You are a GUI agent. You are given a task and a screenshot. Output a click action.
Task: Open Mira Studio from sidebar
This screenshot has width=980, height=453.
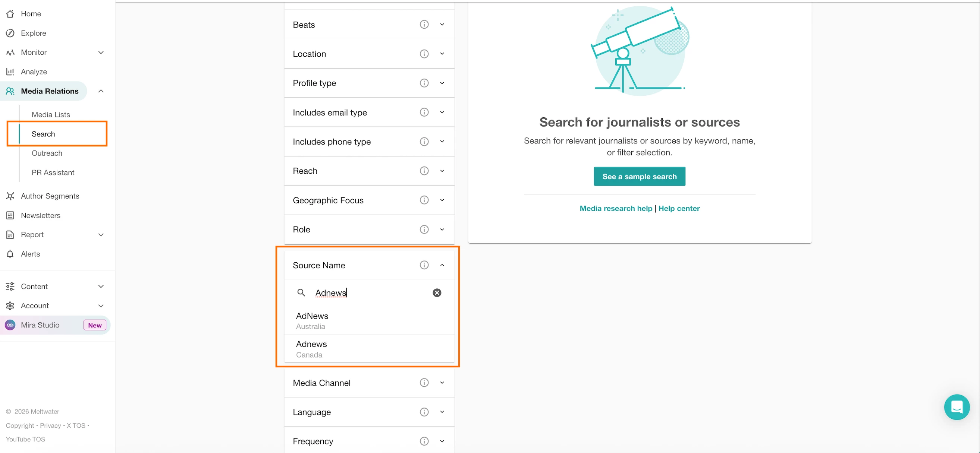click(x=40, y=325)
